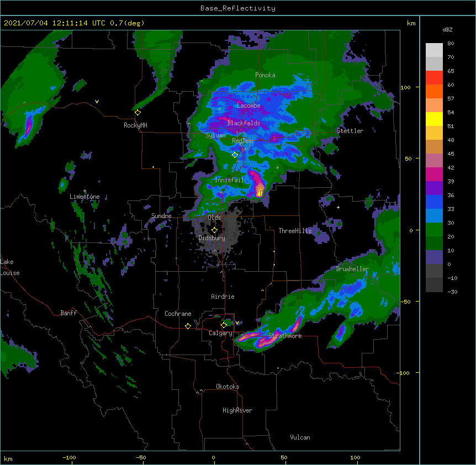Viewport: 476px width, 465px height.
Task: Pick the bright yellow 54–51 dBZ legend swatch
Action: click(434, 119)
